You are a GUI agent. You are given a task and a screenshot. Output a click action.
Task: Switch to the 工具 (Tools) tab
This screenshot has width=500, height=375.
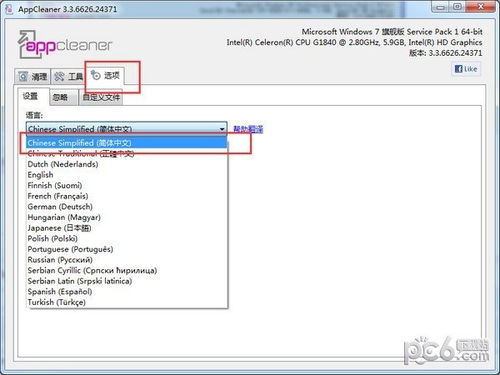(x=68, y=77)
